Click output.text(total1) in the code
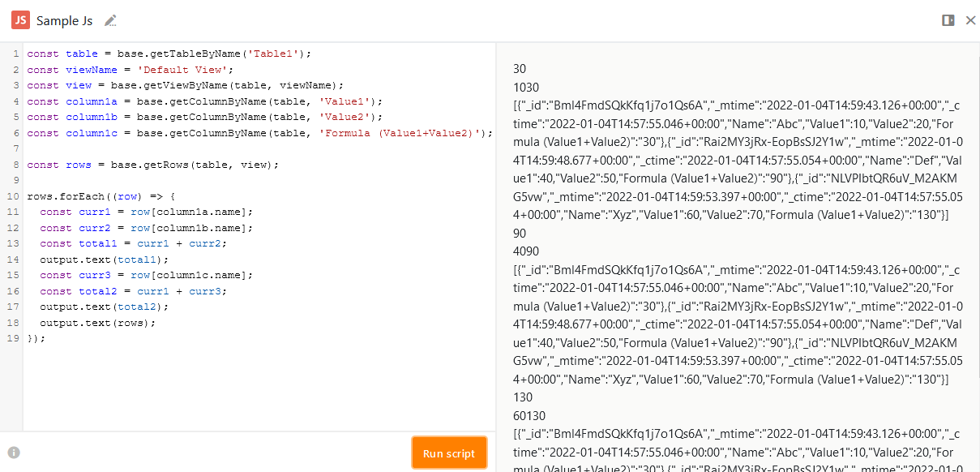980x472 pixels. (104, 260)
